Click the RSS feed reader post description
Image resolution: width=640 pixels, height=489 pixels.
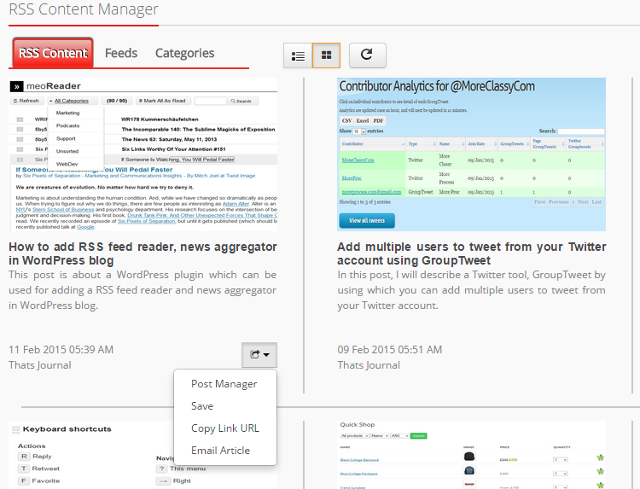(143, 290)
